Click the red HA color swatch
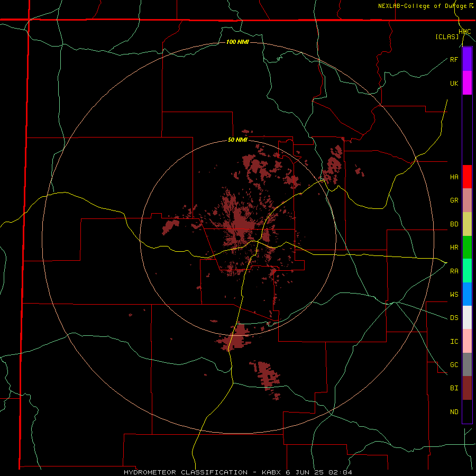This screenshot has height=476, width=476. [467, 177]
